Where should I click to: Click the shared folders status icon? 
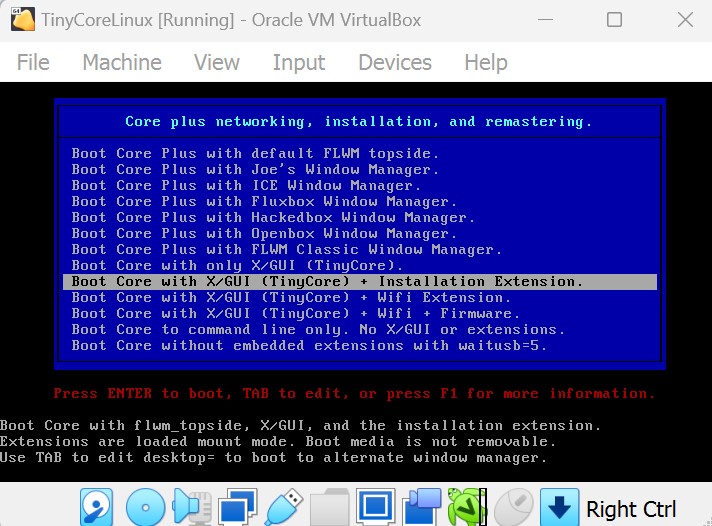pos(329,507)
